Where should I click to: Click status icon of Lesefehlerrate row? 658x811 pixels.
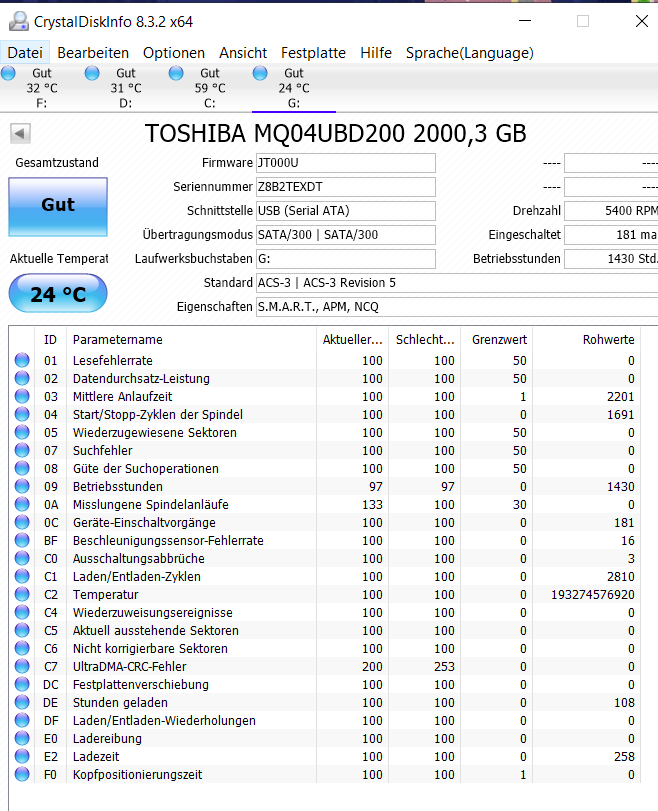click(22, 360)
